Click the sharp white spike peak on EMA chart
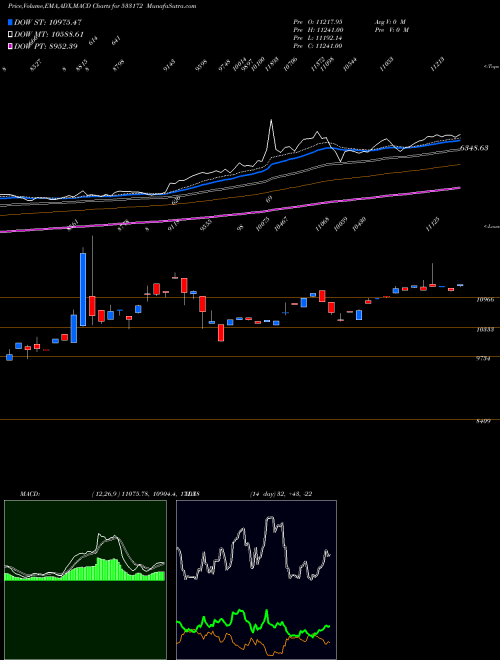Viewport: 500px width, 660px height. tap(271, 120)
